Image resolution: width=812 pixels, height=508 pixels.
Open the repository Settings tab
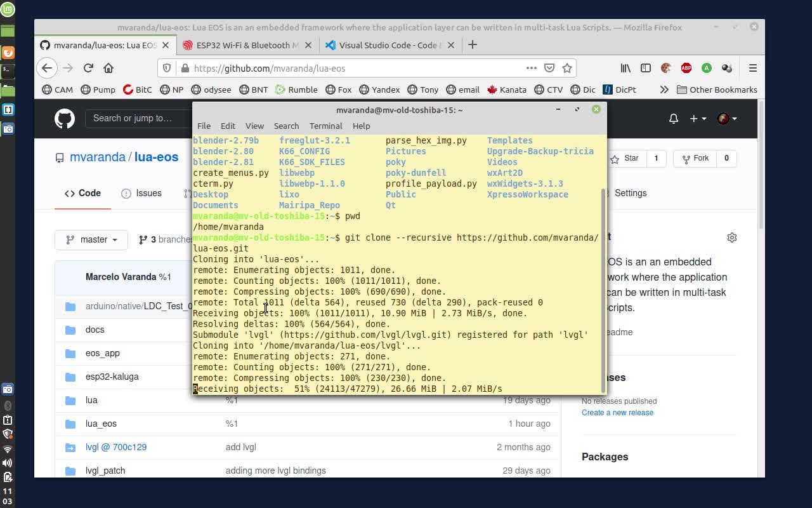[631, 193]
